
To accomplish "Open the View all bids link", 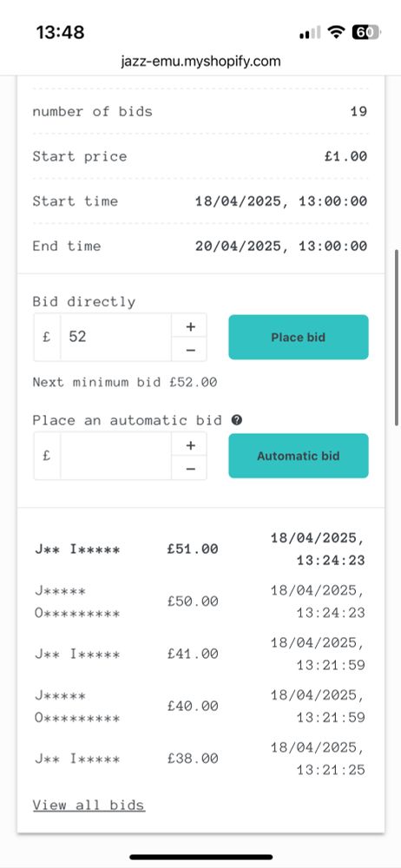I will pos(89,805).
